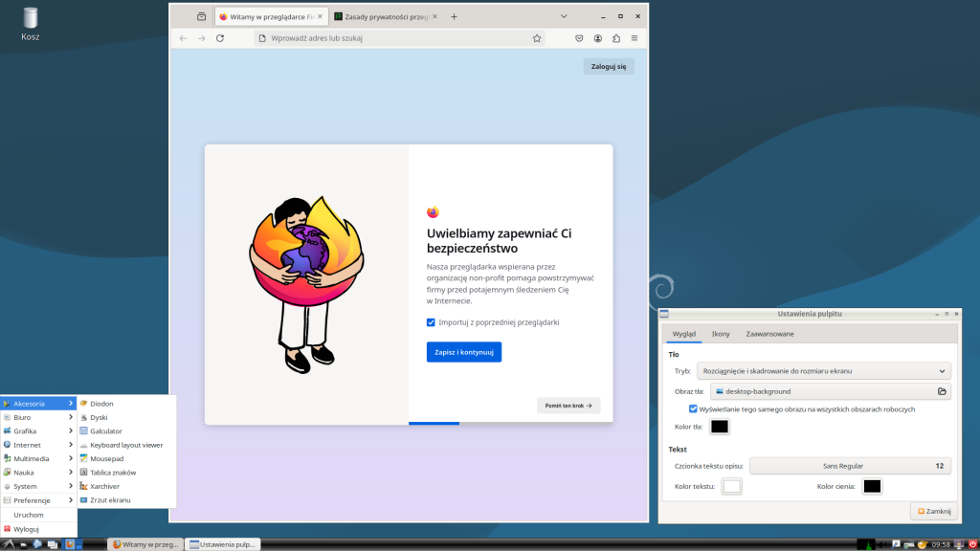
Task: Open file browser icon next to desktop-background
Action: pyautogui.click(x=943, y=390)
